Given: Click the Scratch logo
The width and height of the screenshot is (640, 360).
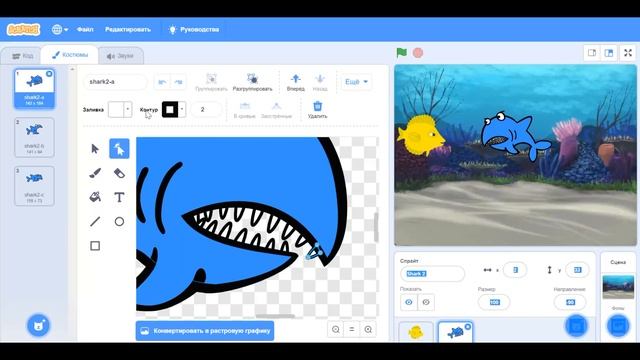Looking at the screenshot, I should pos(23,29).
